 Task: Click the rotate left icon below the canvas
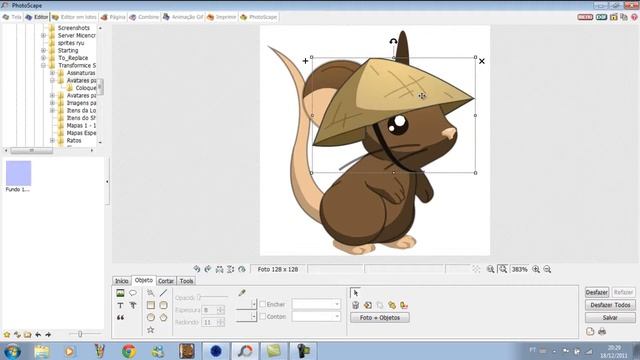pyautogui.click(x=197, y=269)
